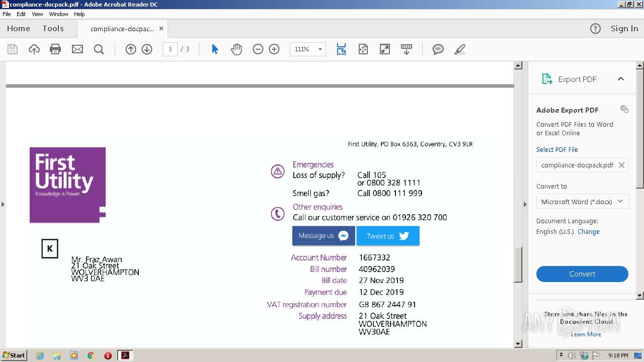Click the page number input field

[170, 49]
